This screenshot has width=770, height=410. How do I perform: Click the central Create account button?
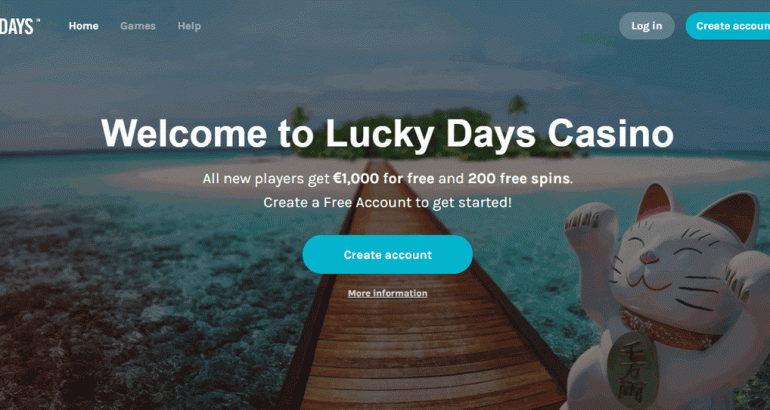tap(387, 254)
